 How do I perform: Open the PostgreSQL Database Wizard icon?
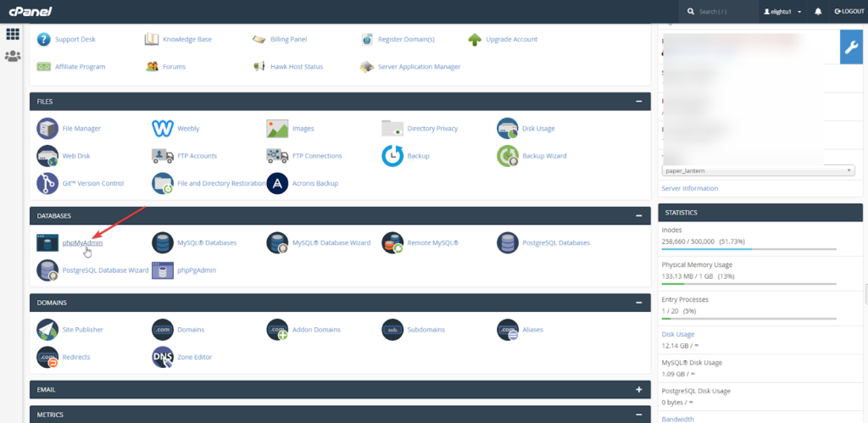pos(47,270)
